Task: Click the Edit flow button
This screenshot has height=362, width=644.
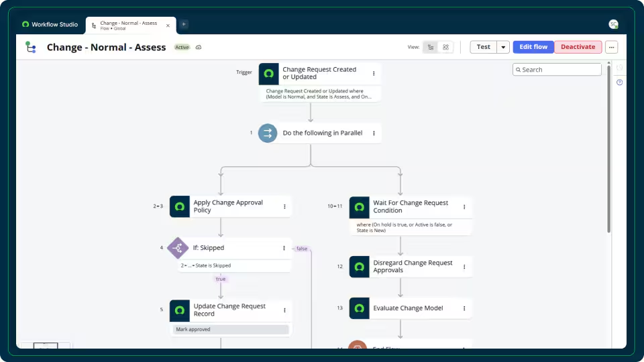Action: tap(533, 47)
